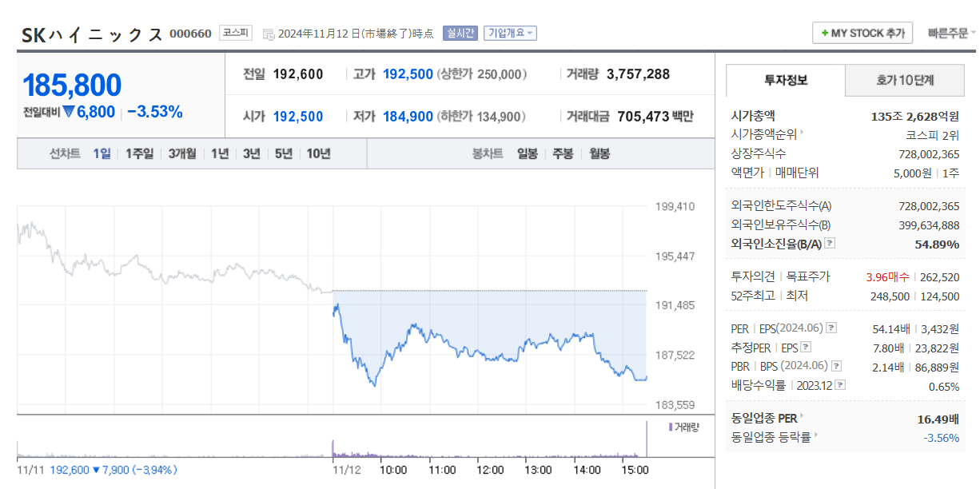
Task: Click the MY STOCK 추가 button
Action: tap(862, 33)
